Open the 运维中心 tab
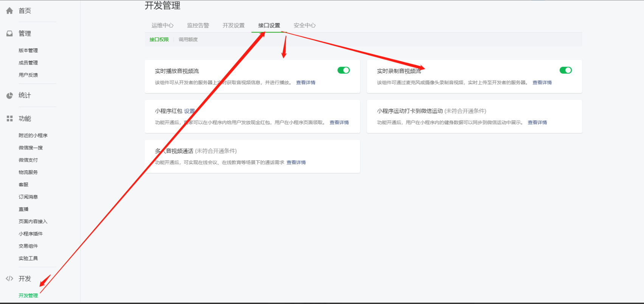Image resolution: width=644 pixels, height=304 pixels. [x=163, y=25]
